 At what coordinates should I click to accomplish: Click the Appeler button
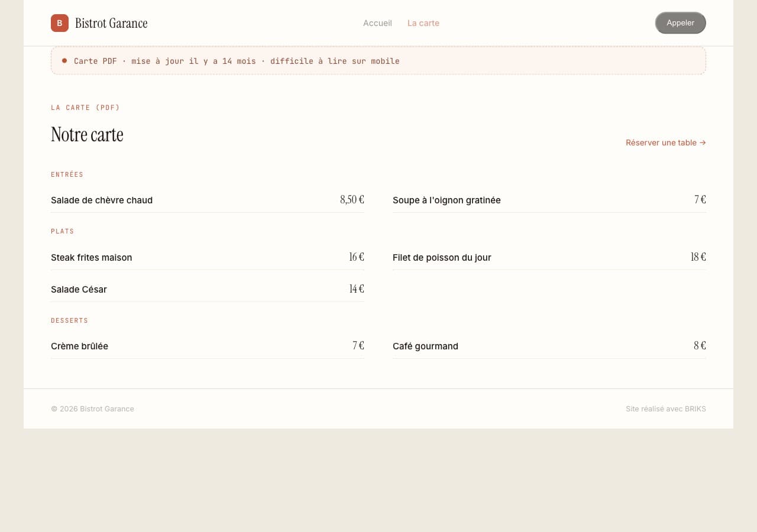pos(680,23)
